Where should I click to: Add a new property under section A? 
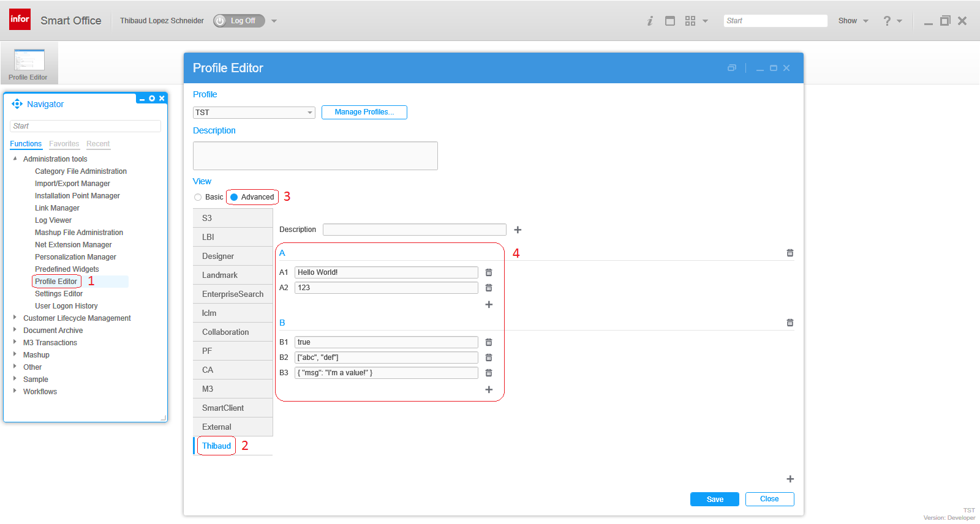point(489,304)
